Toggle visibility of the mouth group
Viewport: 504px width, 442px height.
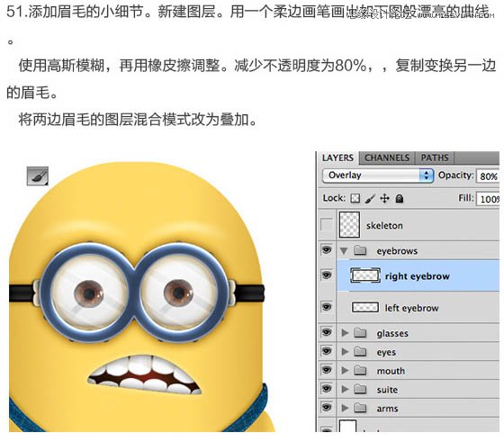[x=327, y=370]
